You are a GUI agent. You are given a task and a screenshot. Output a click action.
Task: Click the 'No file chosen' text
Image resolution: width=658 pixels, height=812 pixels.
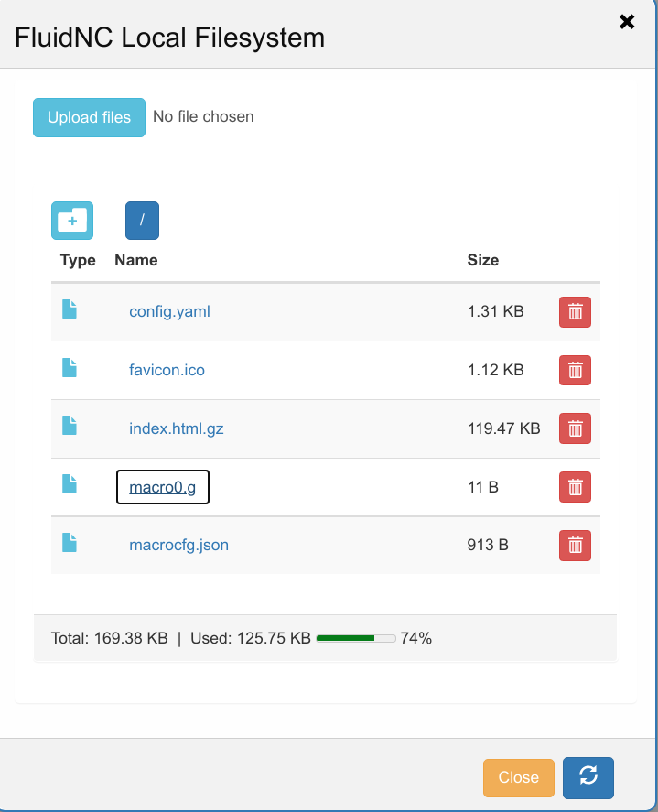[x=203, y=117]
